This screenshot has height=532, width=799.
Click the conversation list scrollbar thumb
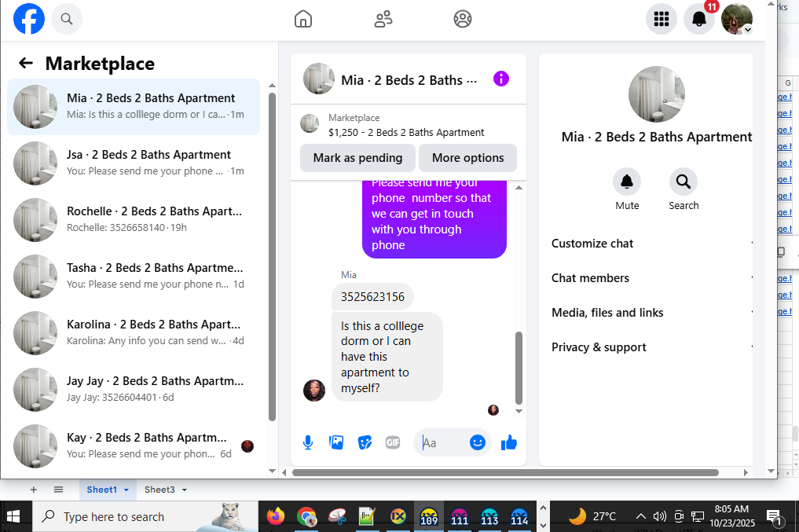272,256
